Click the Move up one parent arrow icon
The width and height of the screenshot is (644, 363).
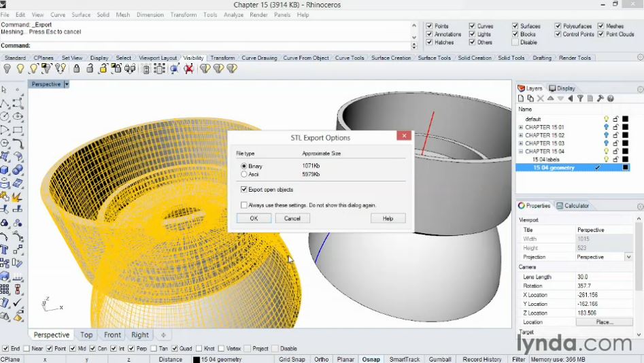coord(570,99)
